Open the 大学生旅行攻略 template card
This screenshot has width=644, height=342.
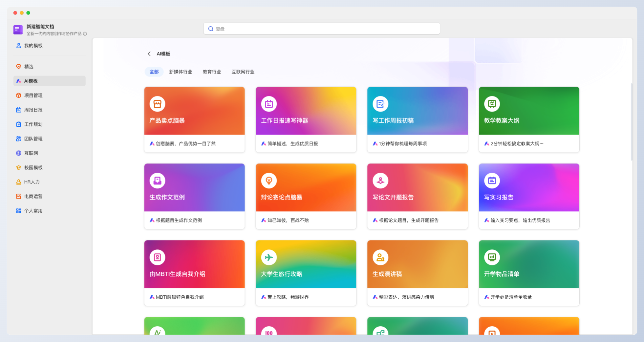pyautogui.click(x=306, y=273)
